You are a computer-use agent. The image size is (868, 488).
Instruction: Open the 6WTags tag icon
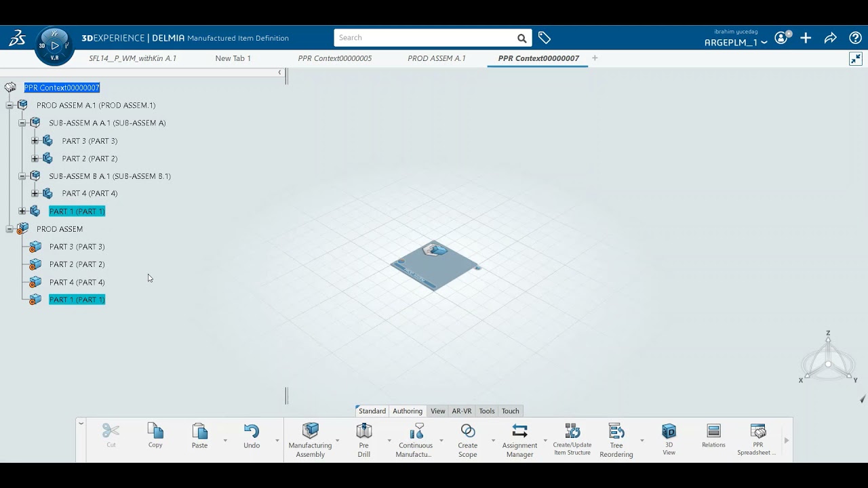(545, 38)
